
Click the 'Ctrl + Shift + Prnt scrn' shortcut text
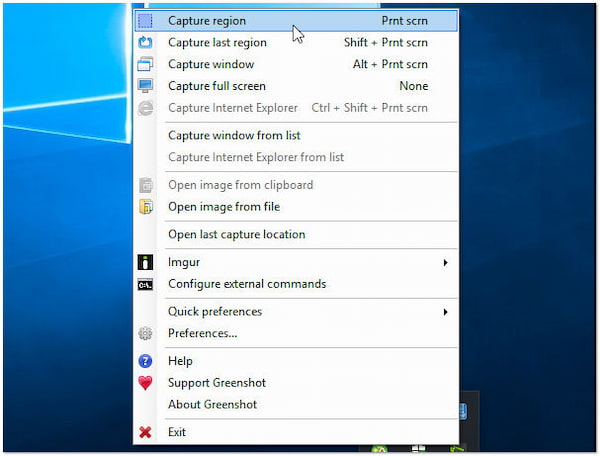pos(370,108)
